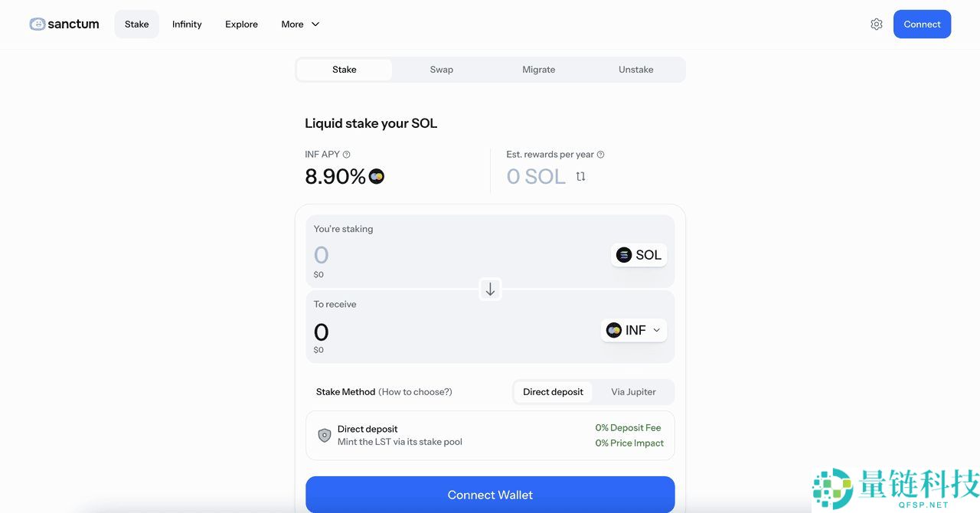Select Direct deposit stake method
Image resolution: width=980 pixels, height=513 pixels.
coord(553,392)
